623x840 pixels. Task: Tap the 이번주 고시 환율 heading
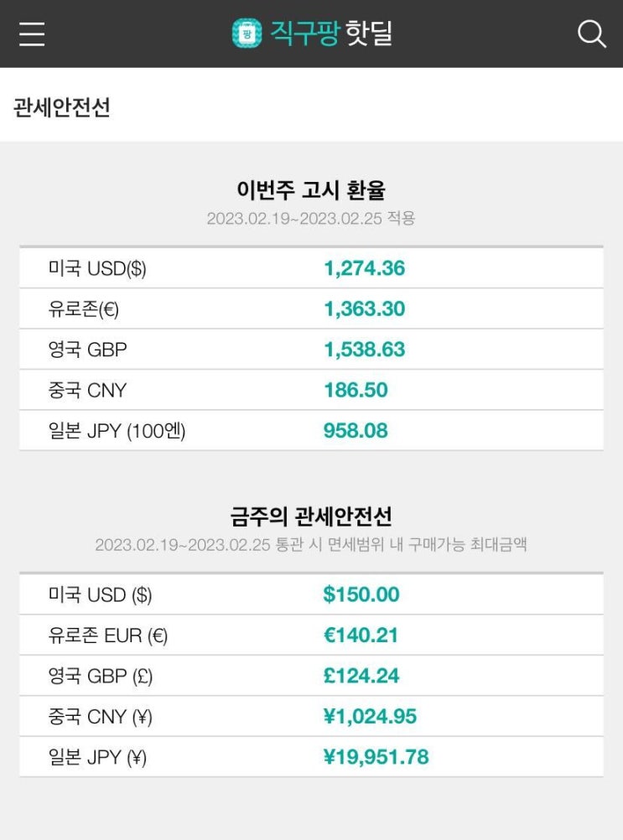click(311, 189)
